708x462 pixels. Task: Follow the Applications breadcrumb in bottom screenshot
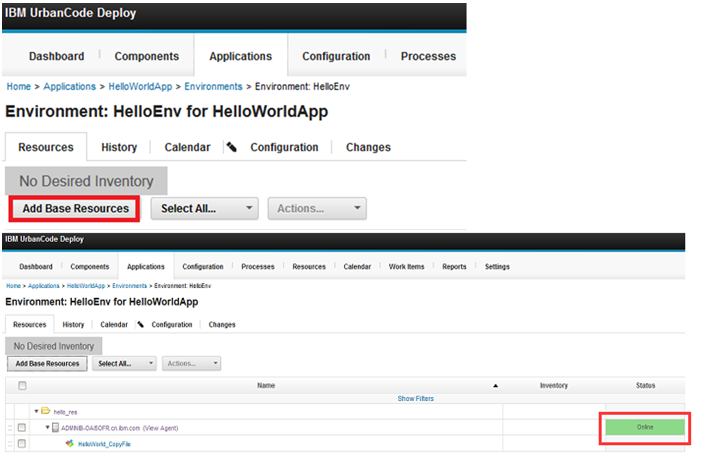tap(44, 285)
